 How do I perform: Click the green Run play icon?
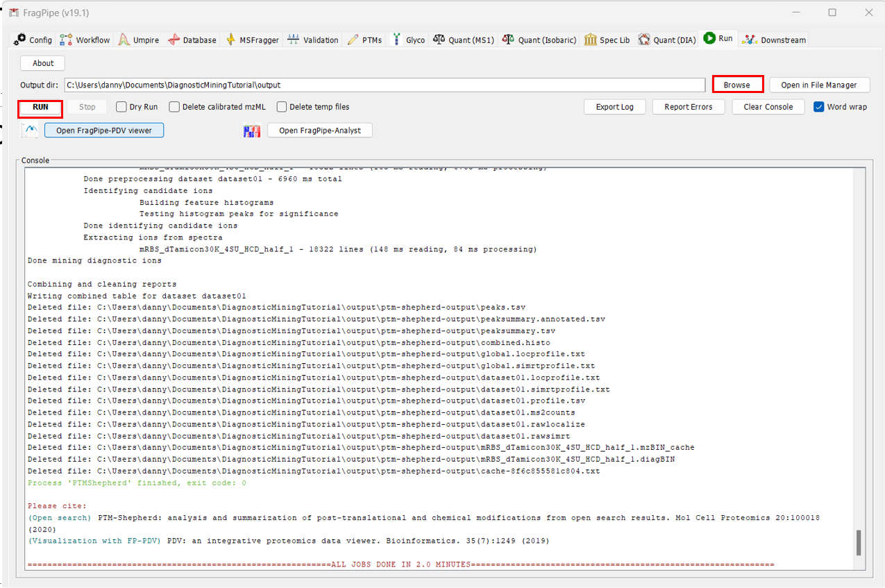tap(709, 38)
